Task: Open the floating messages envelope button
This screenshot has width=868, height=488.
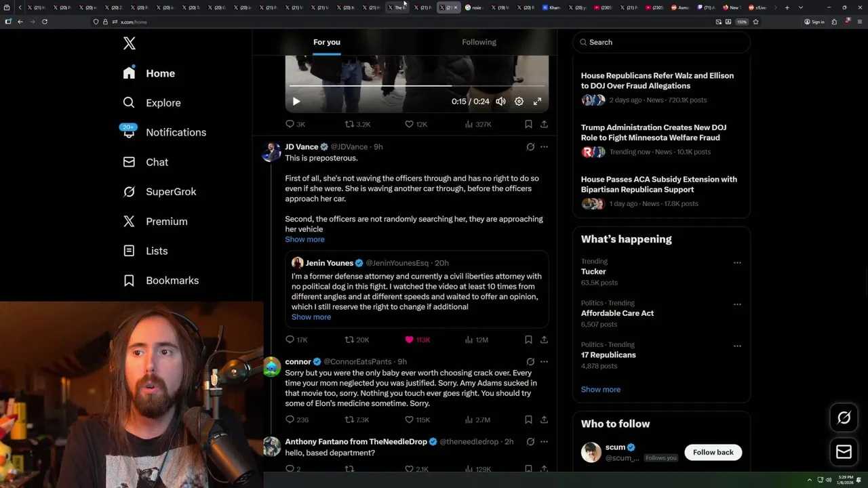Action: click(x=844, y=452)
